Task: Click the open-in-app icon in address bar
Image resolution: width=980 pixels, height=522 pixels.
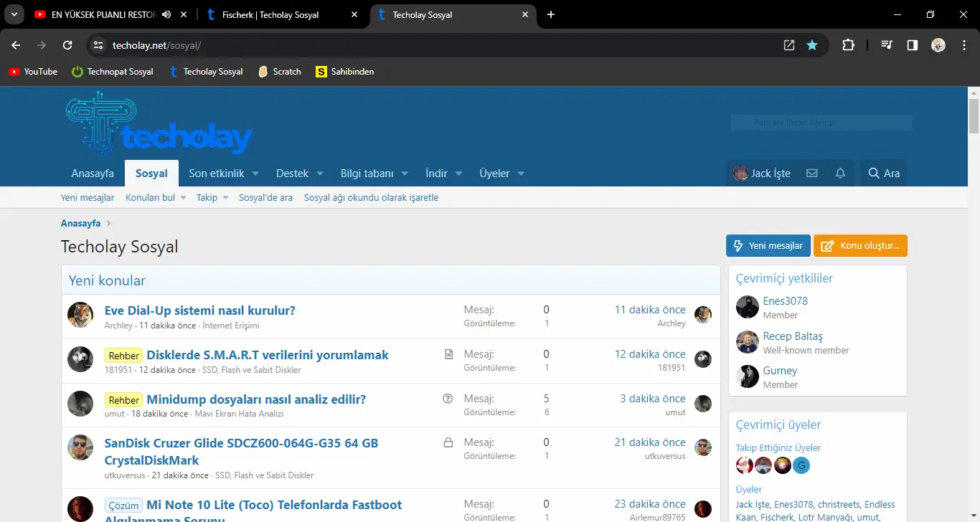Action: [789, 45]
